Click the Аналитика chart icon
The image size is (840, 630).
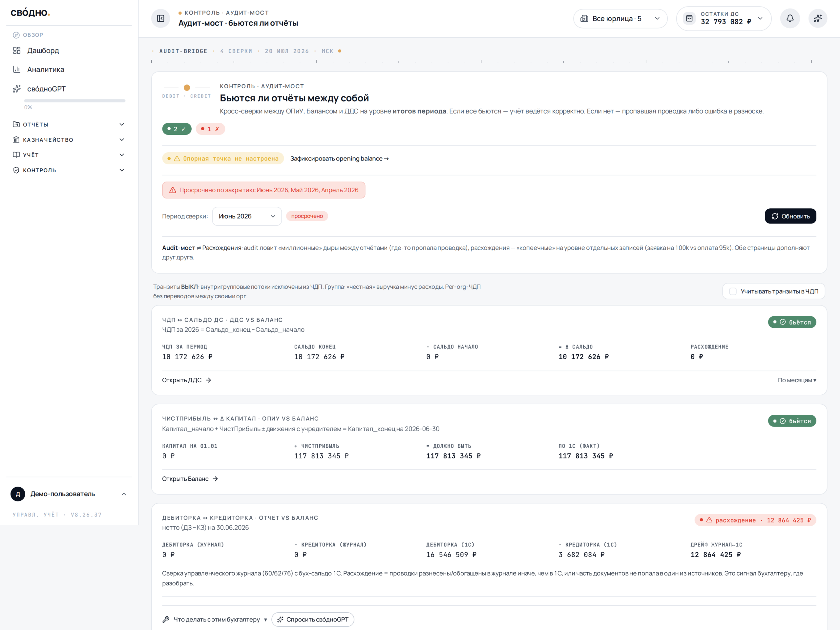click(x=17, y=70)
